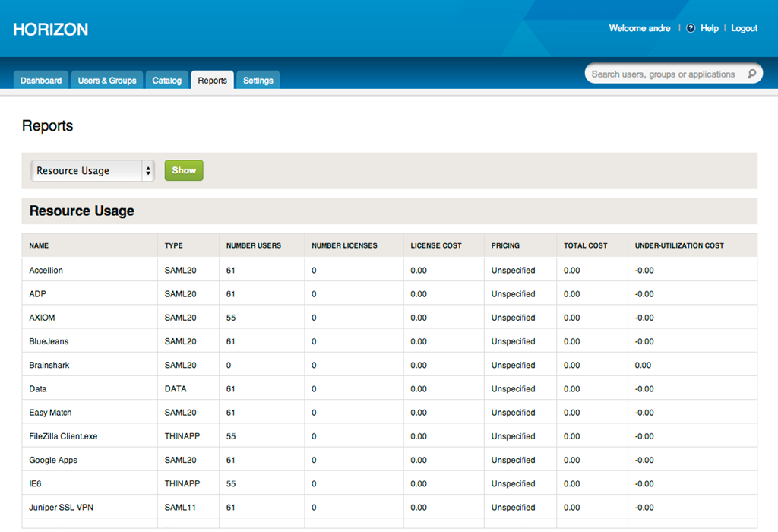Click the -0.00 under-utilization cost for ADP

tap(644, 294)
